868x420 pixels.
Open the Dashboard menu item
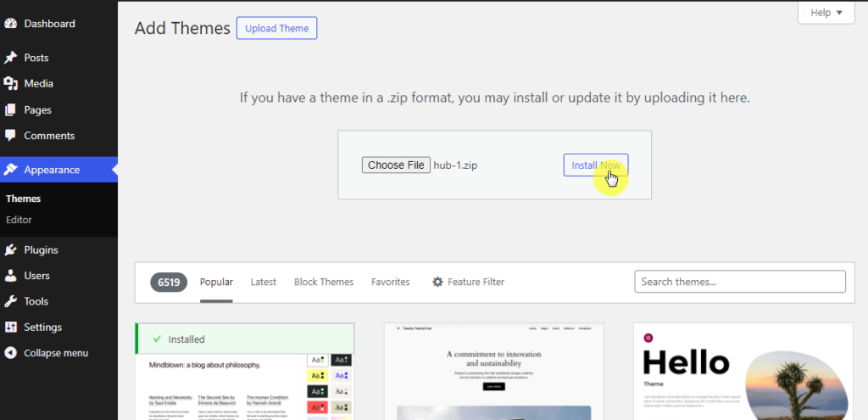49,24
